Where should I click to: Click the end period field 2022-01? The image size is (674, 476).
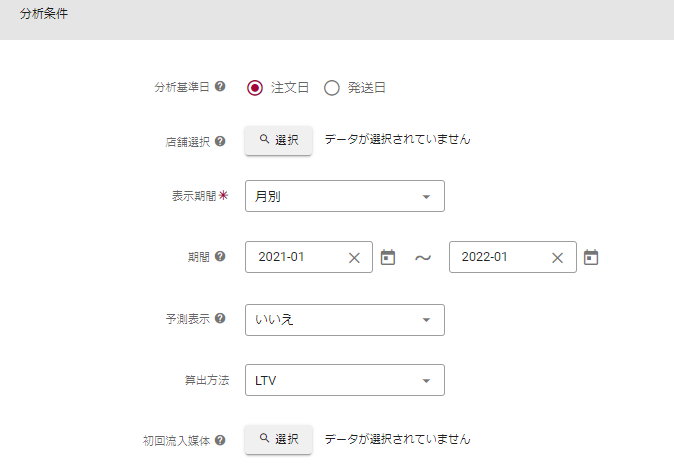(x=498, y=257)
